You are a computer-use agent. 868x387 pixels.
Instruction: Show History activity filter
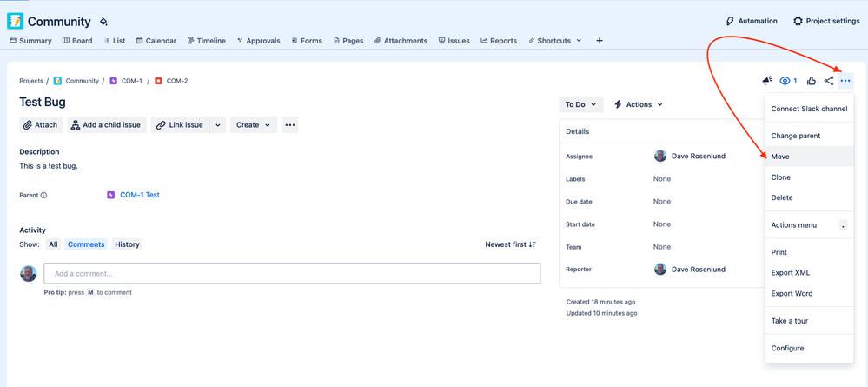[128, 244]
